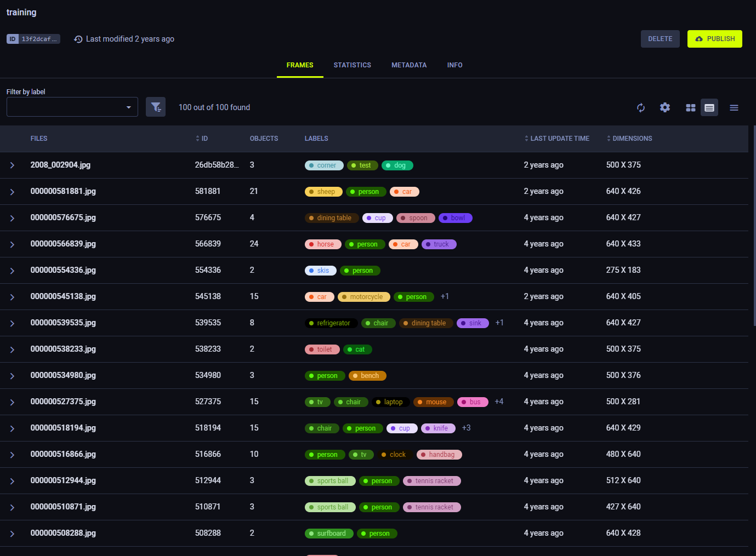Click the history icon next to last modified
The width and height of the screenshot is (756, 556).
[78, 39]
